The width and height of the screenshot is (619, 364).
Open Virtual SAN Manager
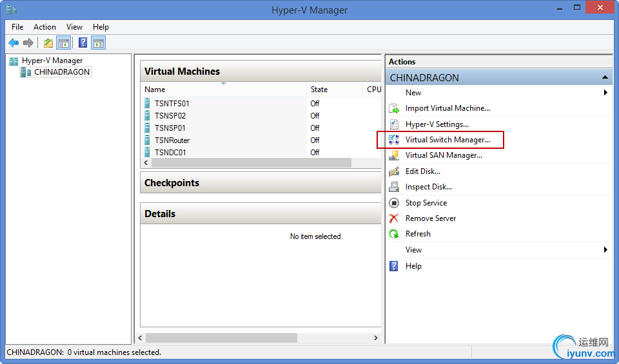click(444, 155)
